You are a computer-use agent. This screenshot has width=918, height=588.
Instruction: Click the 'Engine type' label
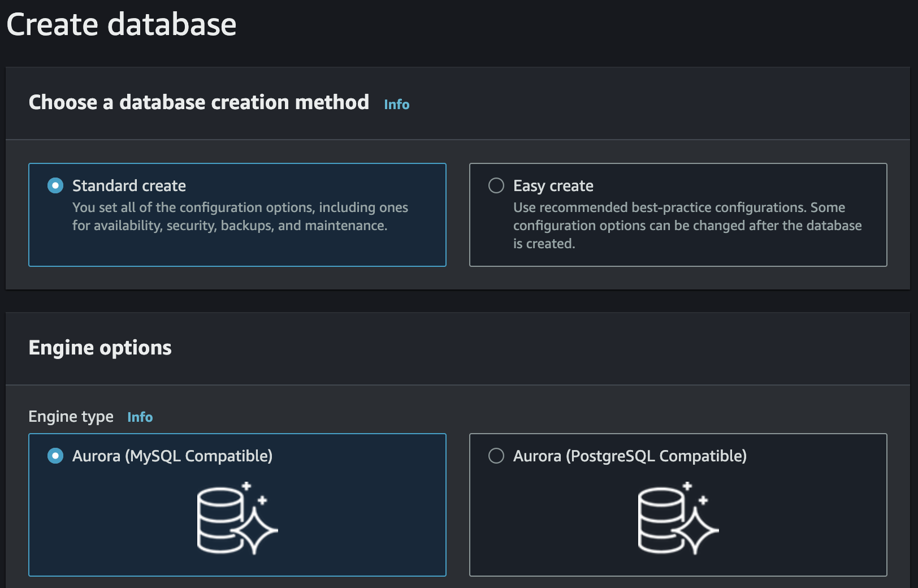coord(71,417)
